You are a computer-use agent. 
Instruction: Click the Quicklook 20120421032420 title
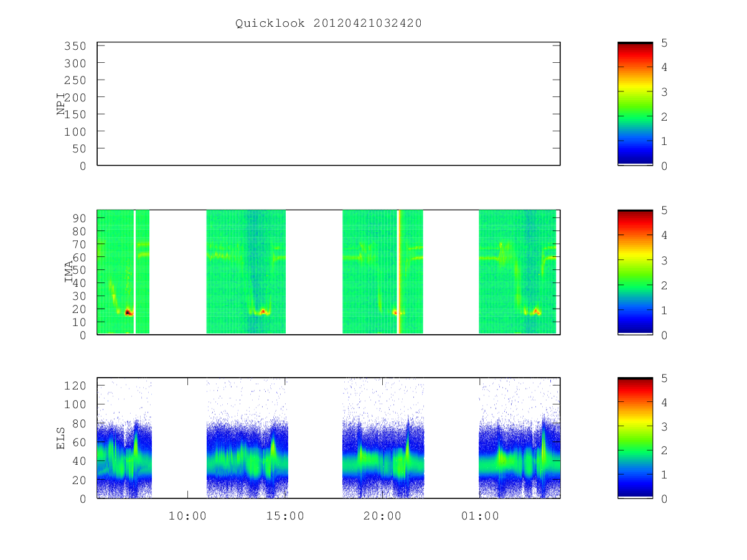click(329, 24)
